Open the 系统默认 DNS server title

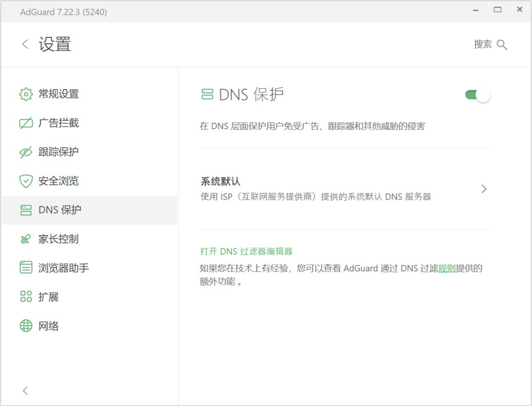point(220,181)
